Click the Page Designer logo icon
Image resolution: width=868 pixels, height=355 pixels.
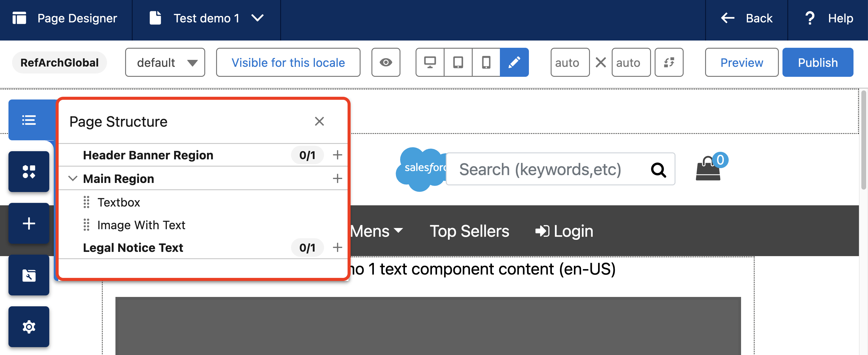point(19,18)
